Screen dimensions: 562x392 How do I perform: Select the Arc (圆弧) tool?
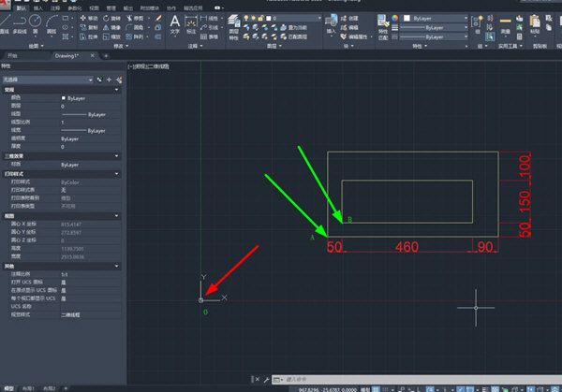coord(52,24)
